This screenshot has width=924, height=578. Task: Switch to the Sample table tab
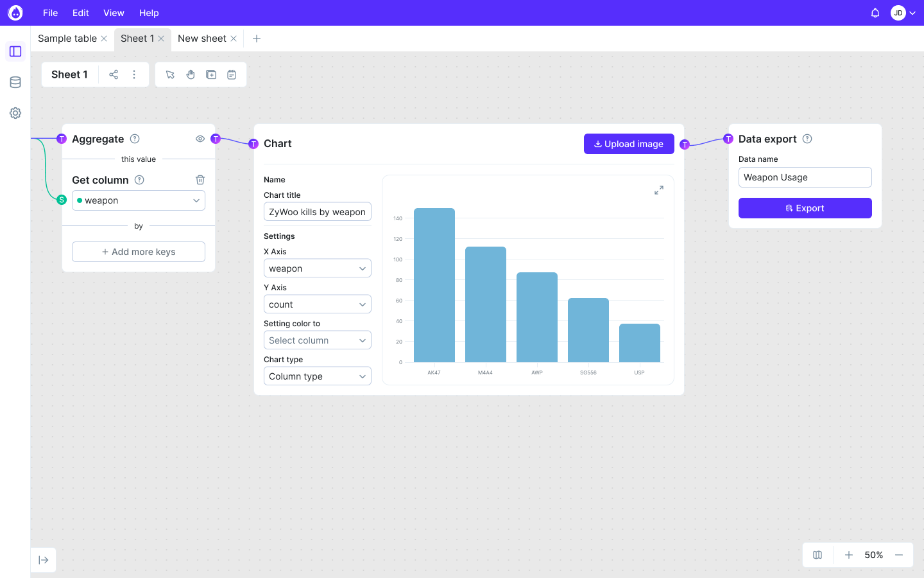[67, 39]
